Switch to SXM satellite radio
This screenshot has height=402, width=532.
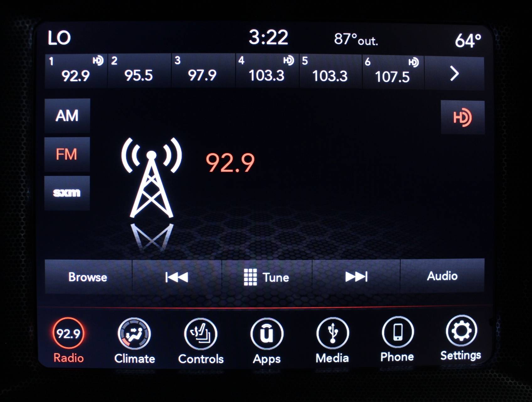[x=67, y=193]
